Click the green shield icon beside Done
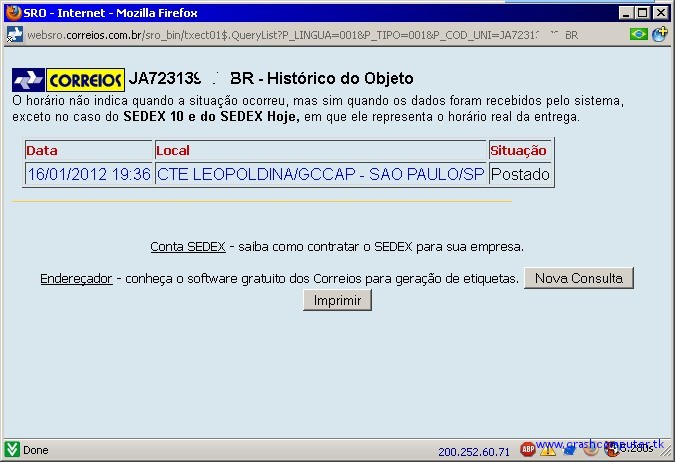The image size is (675, 462). (12, 450)
